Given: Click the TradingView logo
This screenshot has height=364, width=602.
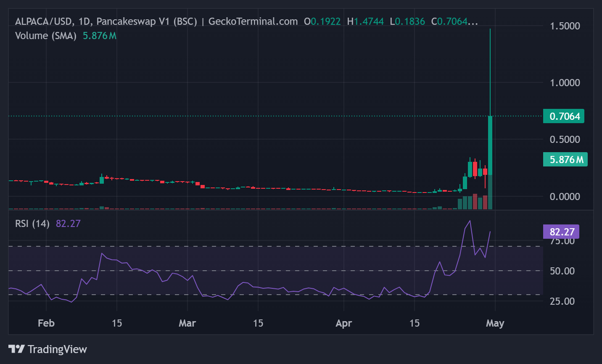Looking at the screenshot, I should [x=48, y=349].
